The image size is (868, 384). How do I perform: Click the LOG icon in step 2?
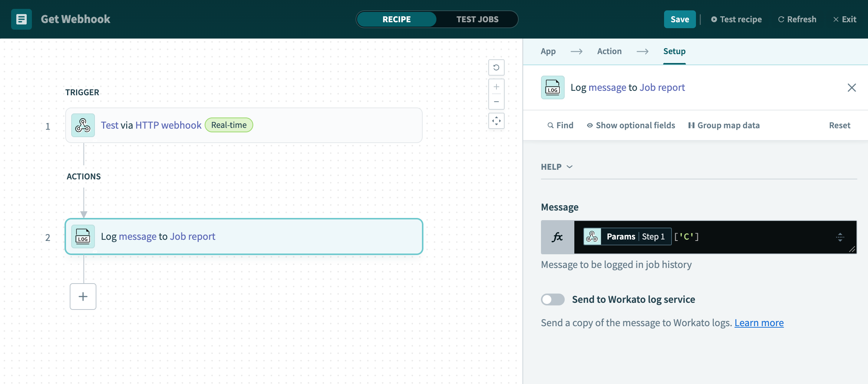point(83,236)
